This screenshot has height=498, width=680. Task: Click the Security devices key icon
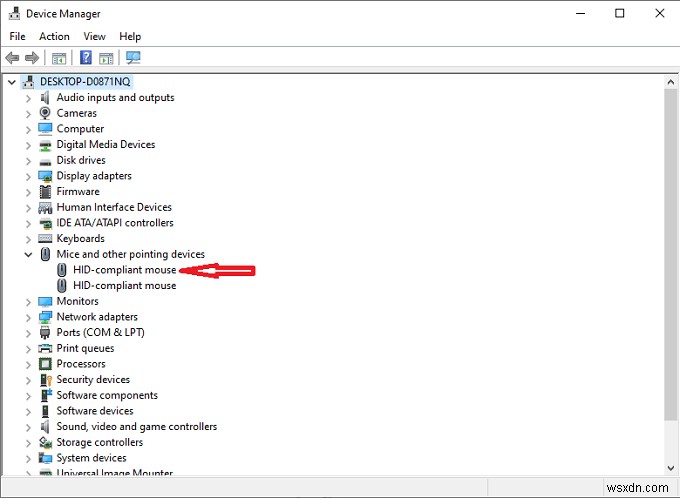(x=46, y=380)
